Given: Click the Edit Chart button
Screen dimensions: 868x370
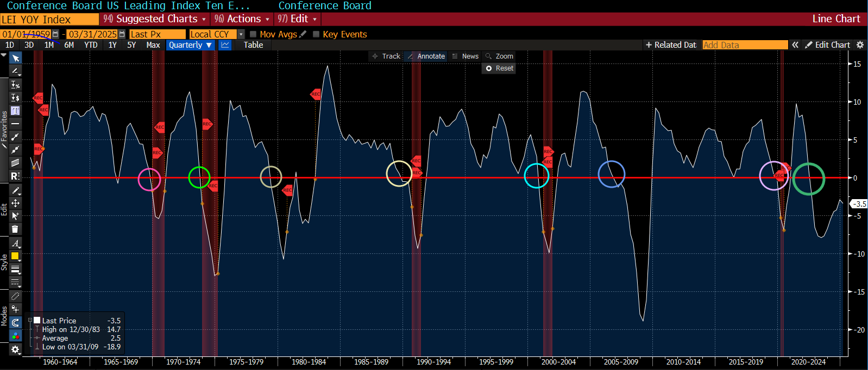Looking at the screenshot, I should pyautogui.click(x=827, y=45).
